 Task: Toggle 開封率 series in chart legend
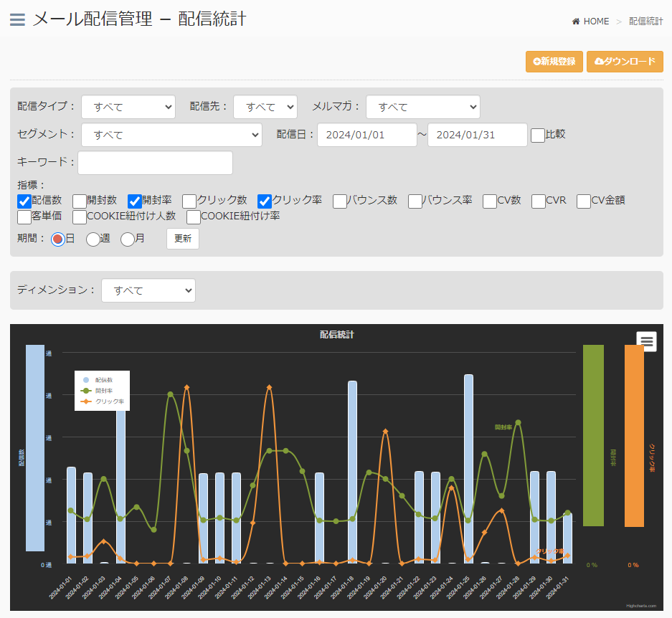(101, 391)
